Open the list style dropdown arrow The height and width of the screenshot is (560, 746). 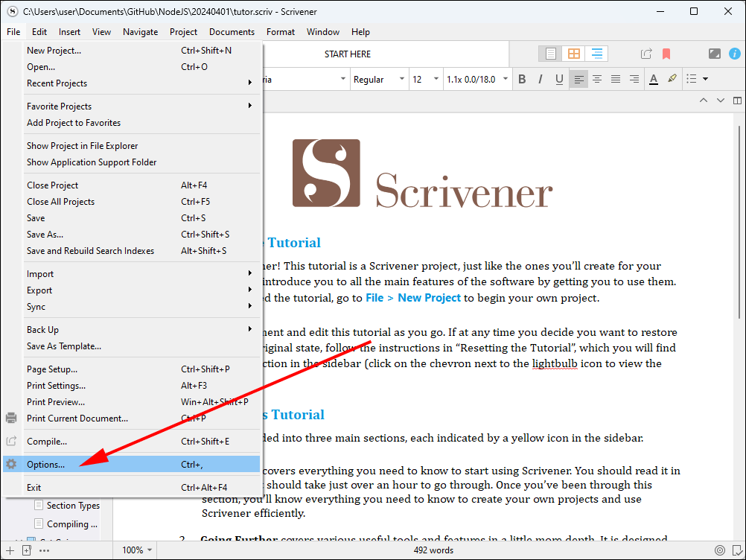[706, 79]
